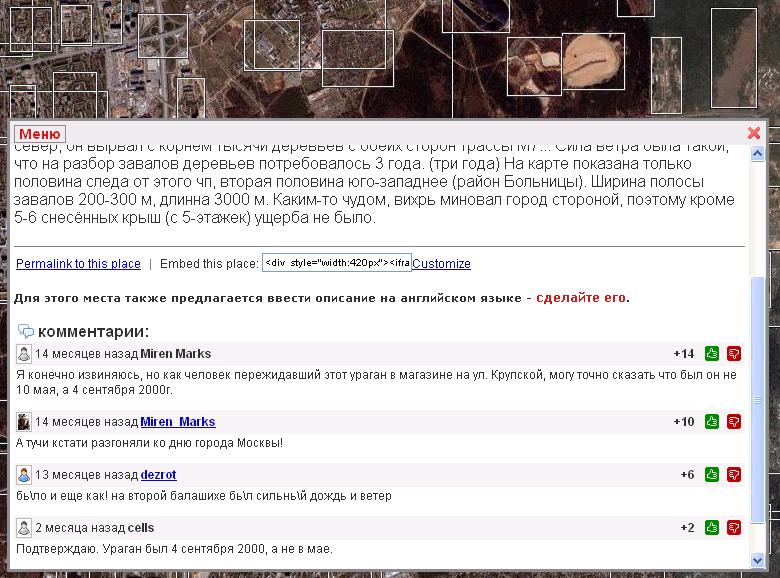The width and height of the screenshot is (780, 578).
Task: Click dezrot's user avatar icon
Action: point(24,475)
